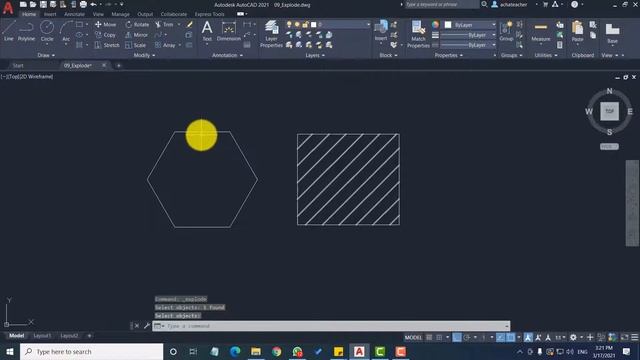Screen dimensions: 640x360
Task: Toggle 2D object snap in status bar
Action: (x=511, y=338)
